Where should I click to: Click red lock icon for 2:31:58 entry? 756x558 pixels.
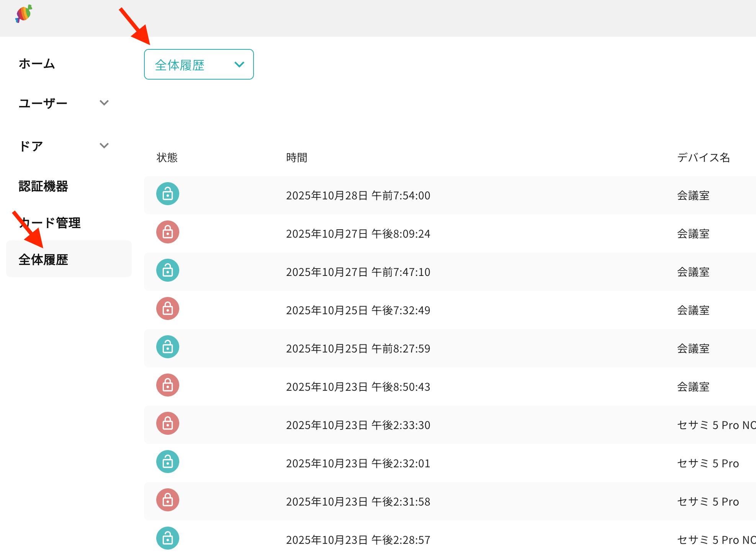pos(168,500)
